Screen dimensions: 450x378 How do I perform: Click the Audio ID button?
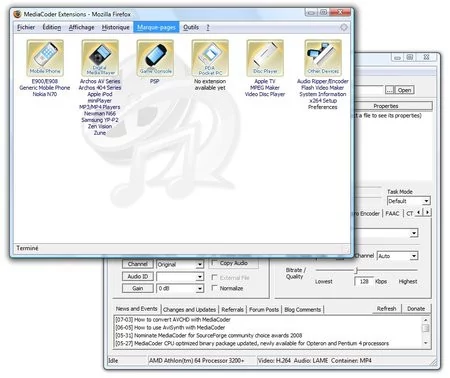(x=138, y=276)
